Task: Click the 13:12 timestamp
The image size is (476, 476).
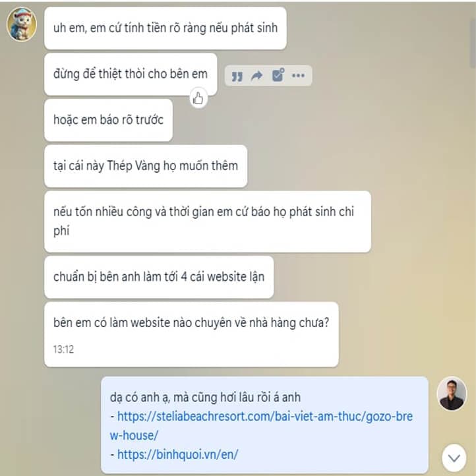Action: 63,349
